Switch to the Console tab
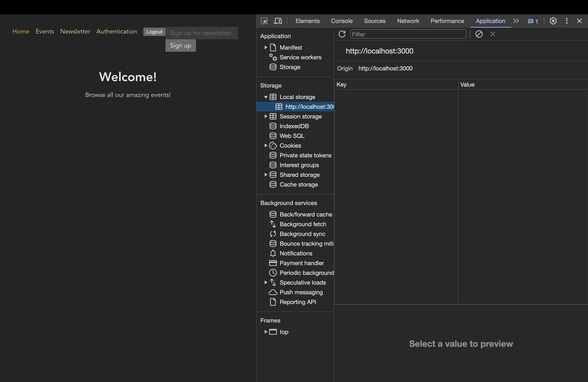 tap(342, 21)
